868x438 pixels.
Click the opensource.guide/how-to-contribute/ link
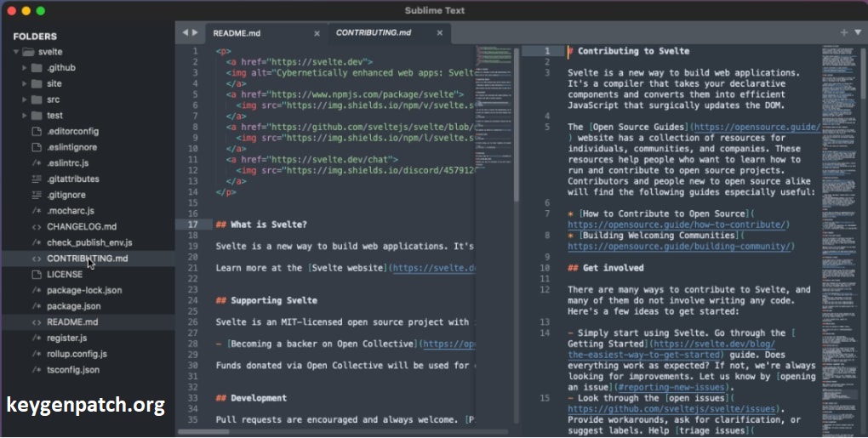tap(676, 225)
